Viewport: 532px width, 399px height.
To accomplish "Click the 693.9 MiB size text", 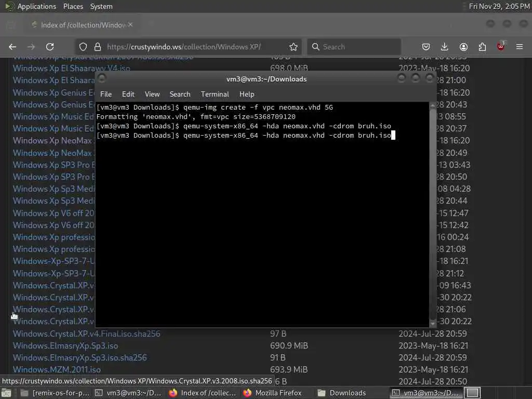I will point(289,369).
